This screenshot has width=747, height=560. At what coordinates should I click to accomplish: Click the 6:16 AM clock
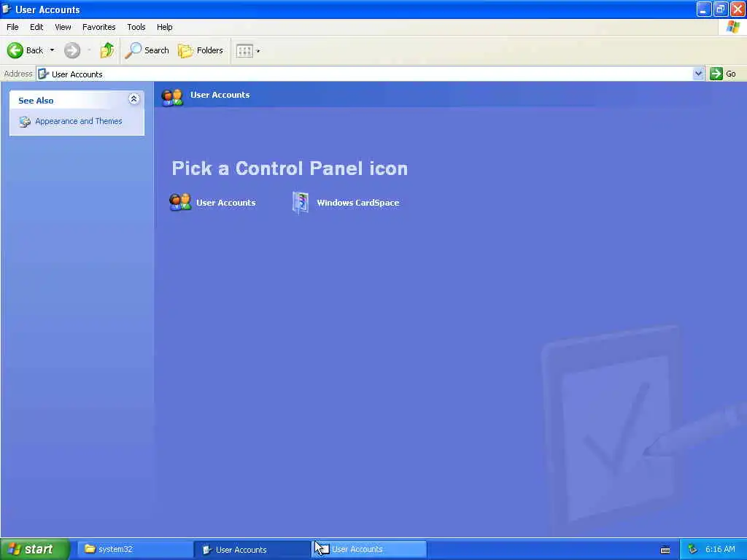coord(720,550)
